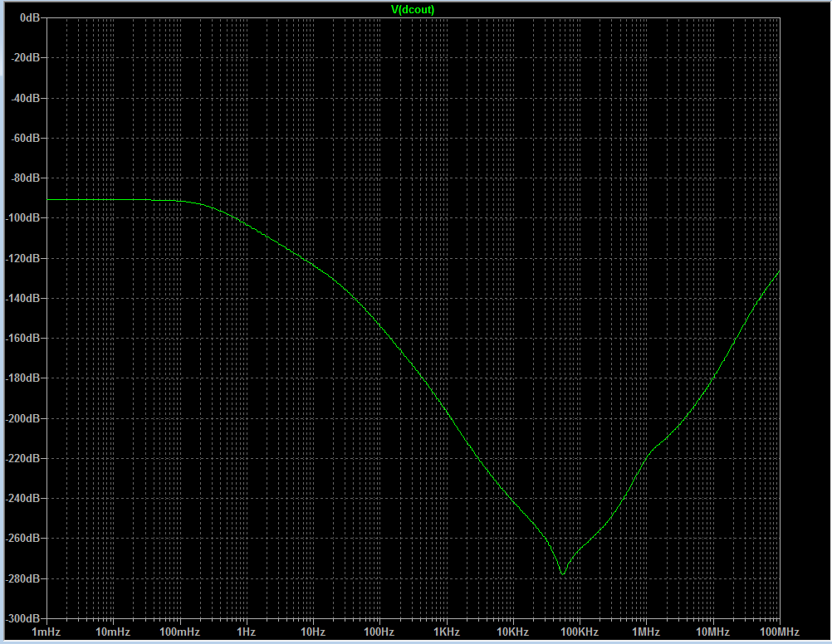Click the 0dB vertical axis label

tap(30, 17)
